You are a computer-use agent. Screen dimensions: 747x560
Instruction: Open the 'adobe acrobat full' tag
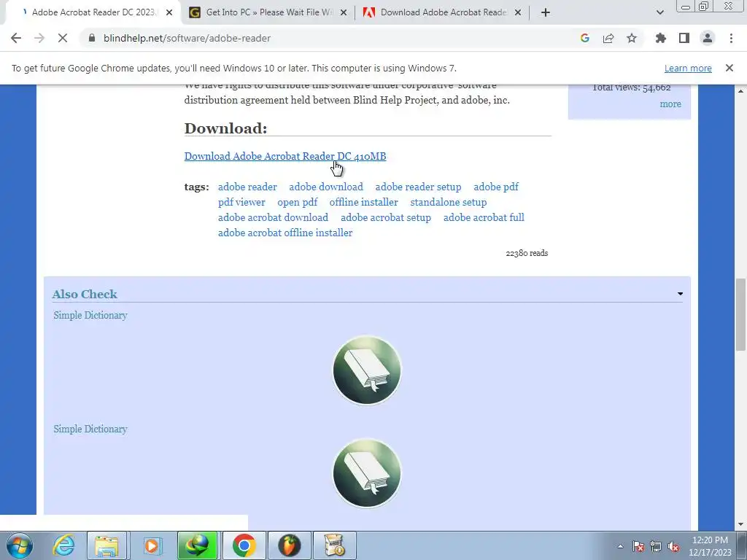click(x=484, y=217)
